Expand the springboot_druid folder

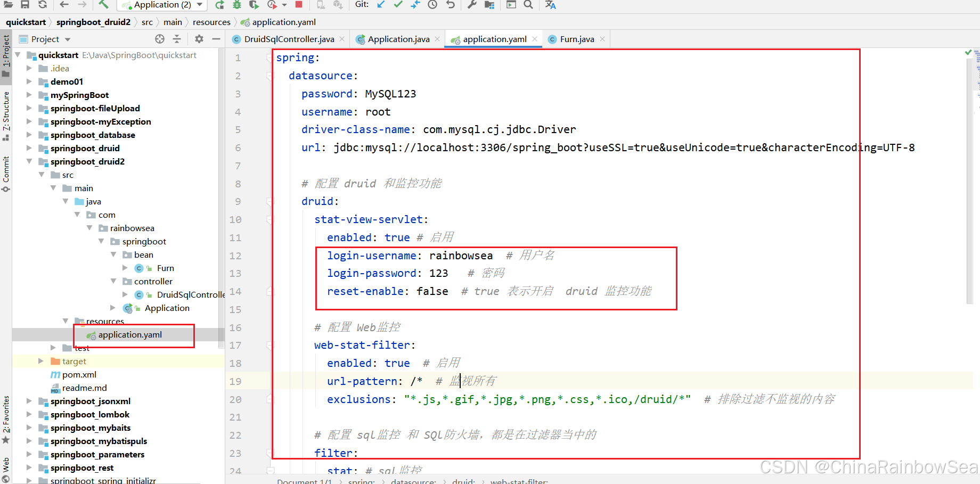click(29, 148)
